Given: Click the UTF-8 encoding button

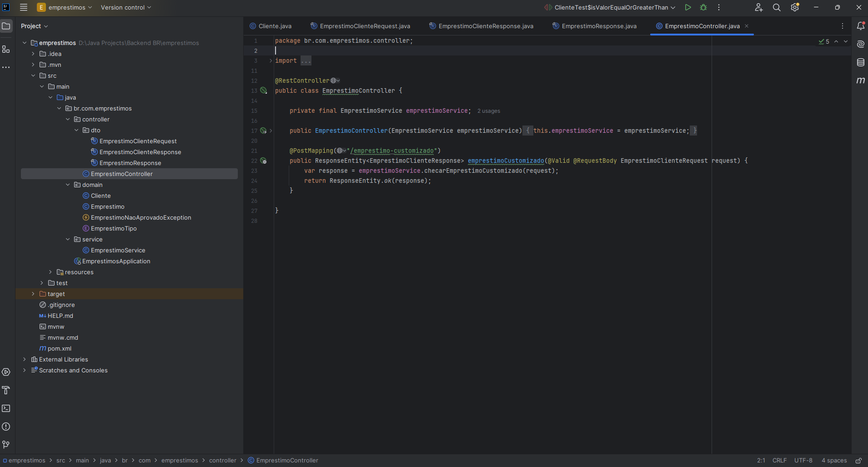Looking at the screenshot, I should (x=803, y=461).
